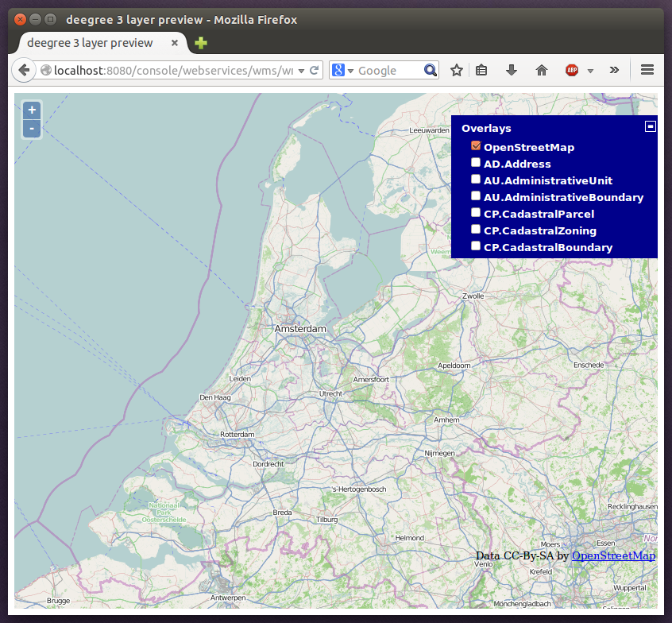The image size is (672, 623).
Task: Expand the Adblock Plus dropdown arrow
Action: tap(589, 70)
